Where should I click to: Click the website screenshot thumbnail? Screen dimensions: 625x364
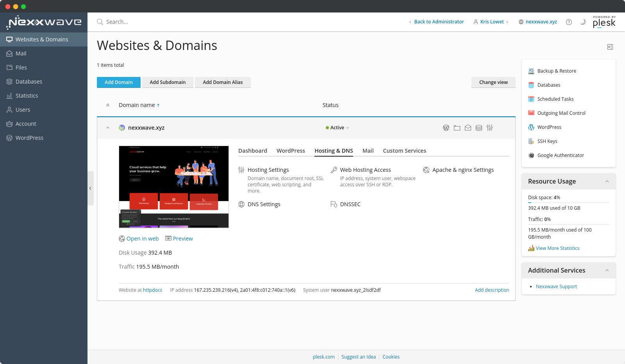point(174,187)
